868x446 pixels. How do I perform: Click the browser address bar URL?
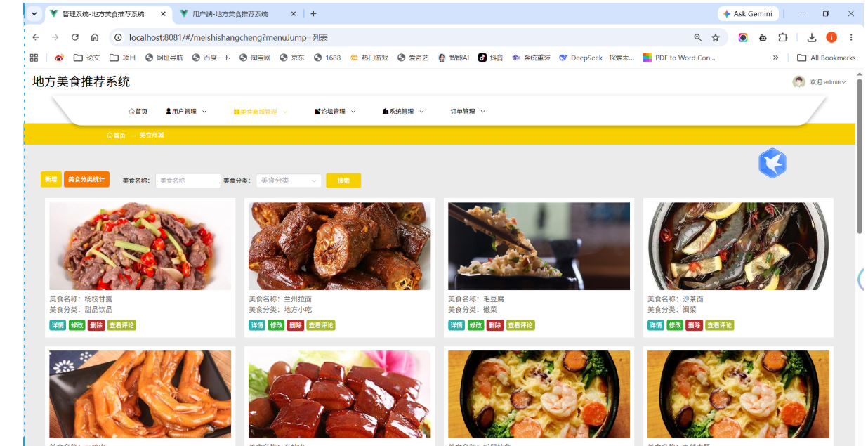pyautogui.click(x=228, y=37)
